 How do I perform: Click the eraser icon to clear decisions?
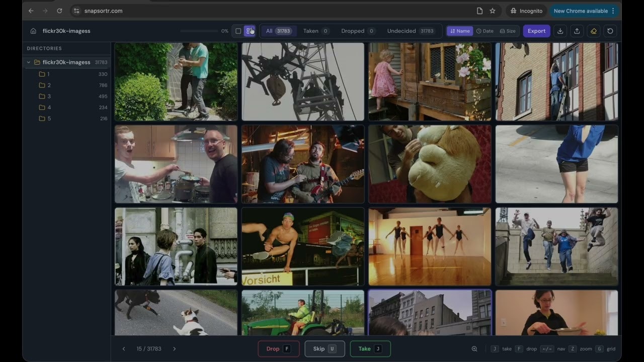594,31
